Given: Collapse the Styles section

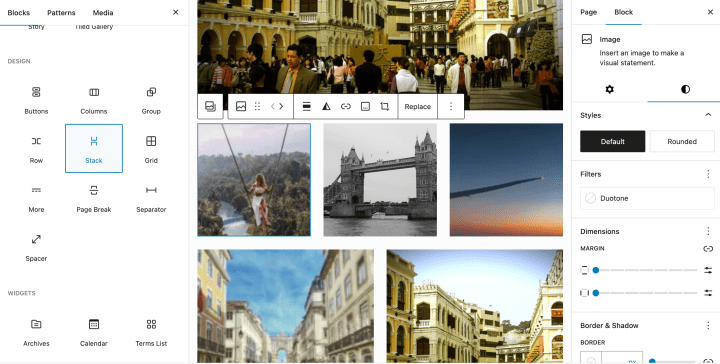Looking at the screenshot, I should tap(708, 115).
